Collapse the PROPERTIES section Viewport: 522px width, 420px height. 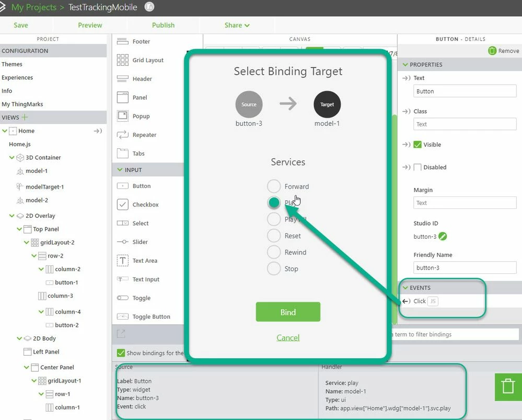(x=405, y=65)
